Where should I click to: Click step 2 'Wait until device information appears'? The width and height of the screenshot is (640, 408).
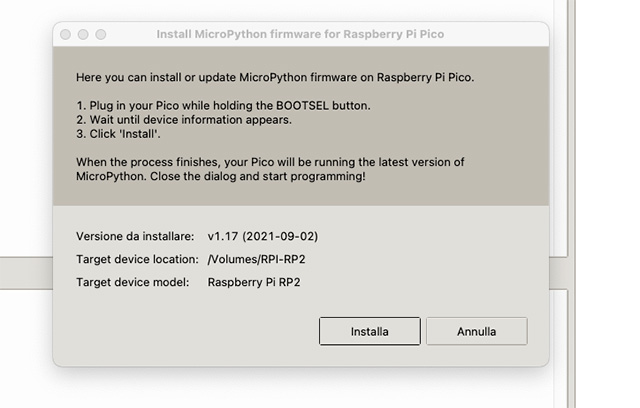pyautogui.click(x=184, y=119)
